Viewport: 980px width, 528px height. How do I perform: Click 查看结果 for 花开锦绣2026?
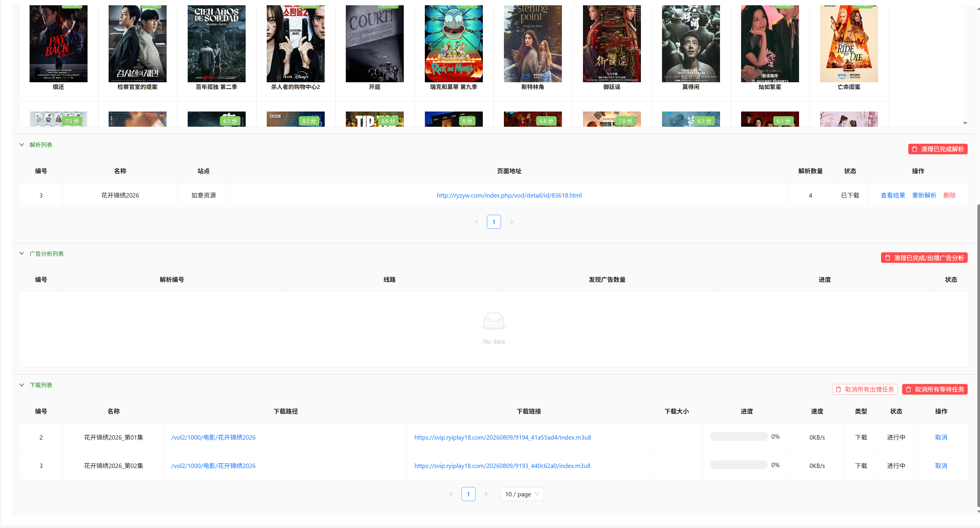893,195
